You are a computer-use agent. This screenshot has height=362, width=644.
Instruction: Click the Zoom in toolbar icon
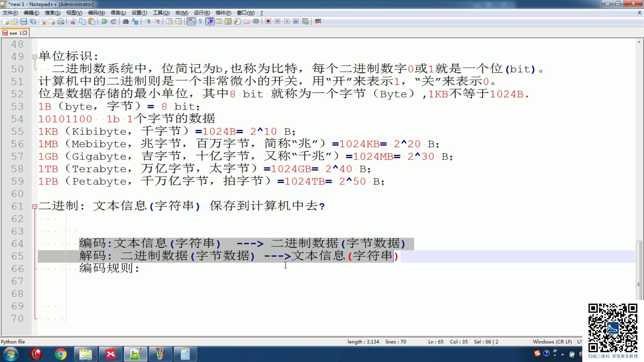(148, 21)
